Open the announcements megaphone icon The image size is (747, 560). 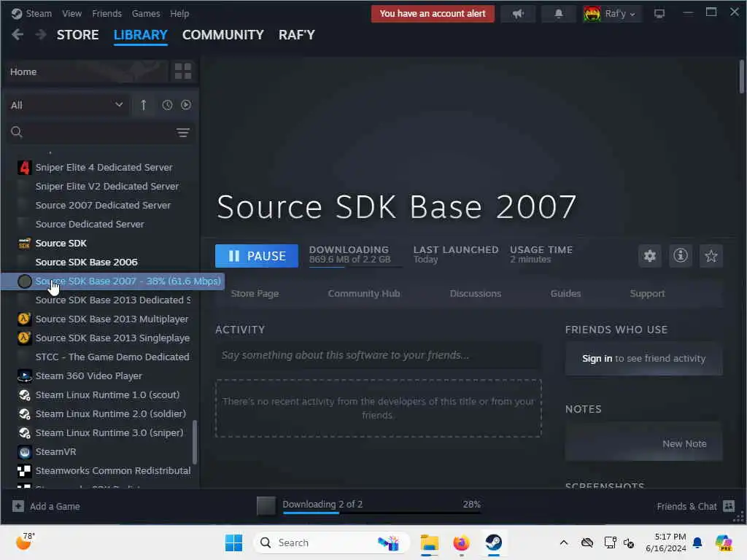[x=519, y=14]
